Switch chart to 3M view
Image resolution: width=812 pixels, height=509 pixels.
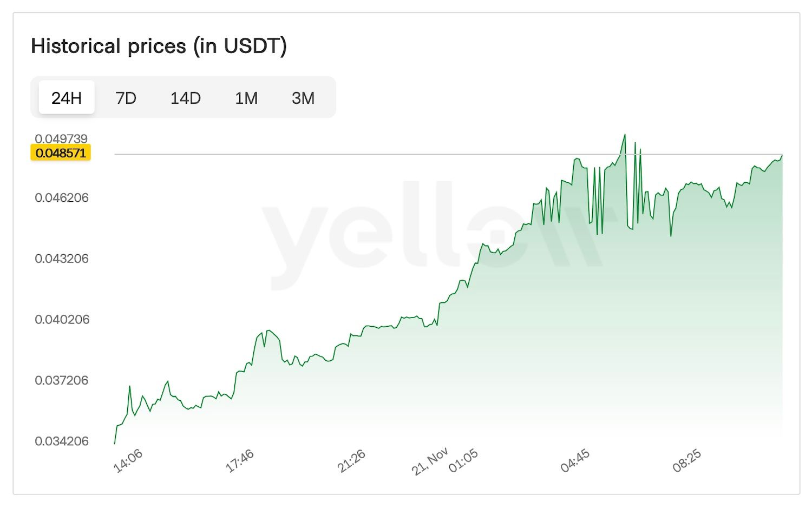coord(303,98)
